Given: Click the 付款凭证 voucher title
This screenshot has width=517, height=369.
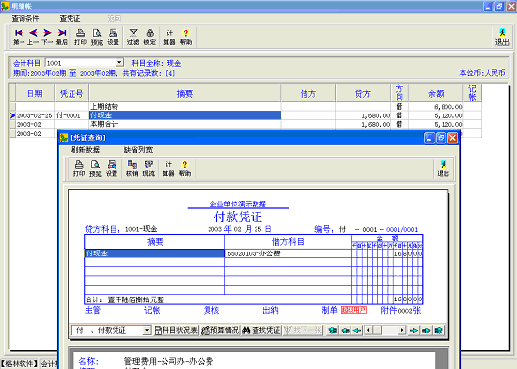Looking at the screenshot, I should 238,217.
